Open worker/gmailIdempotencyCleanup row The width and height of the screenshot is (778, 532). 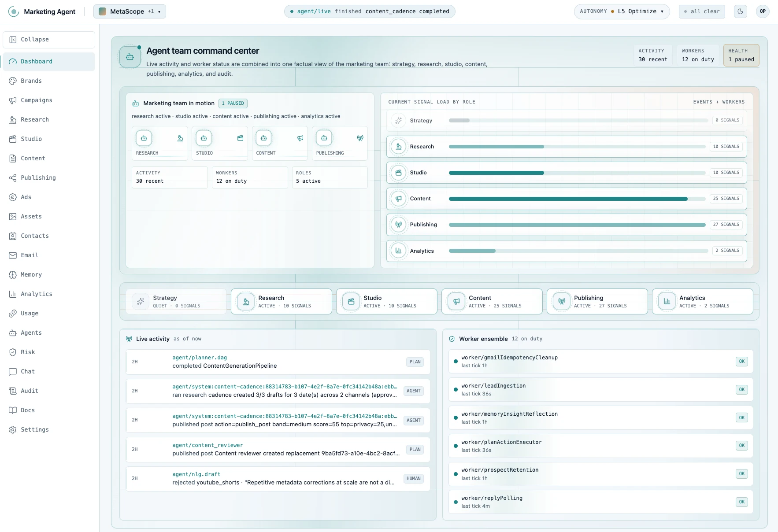click(x=601, y=362)
